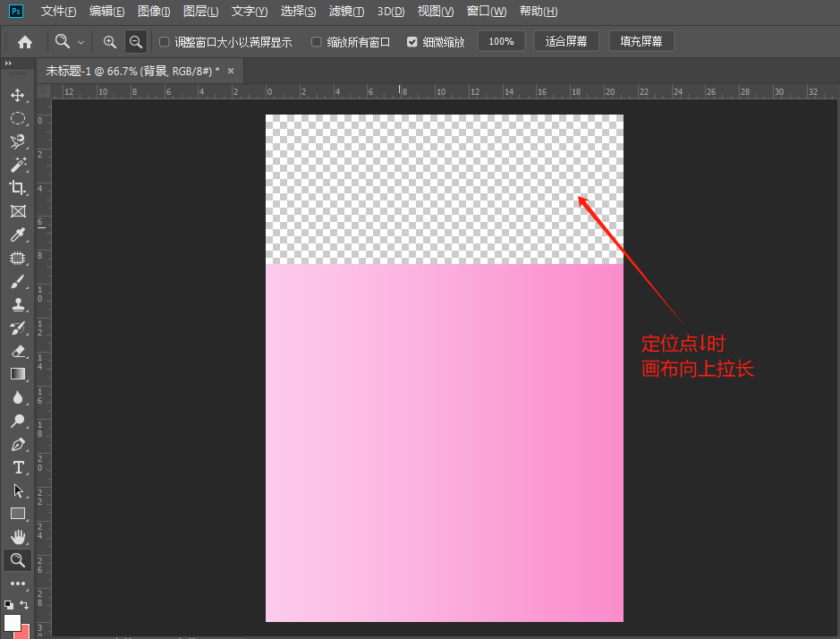The width and height of the screenshot is (840, 639).
Task: Choose the Zoom In magnifier mode
Action: 109,42
